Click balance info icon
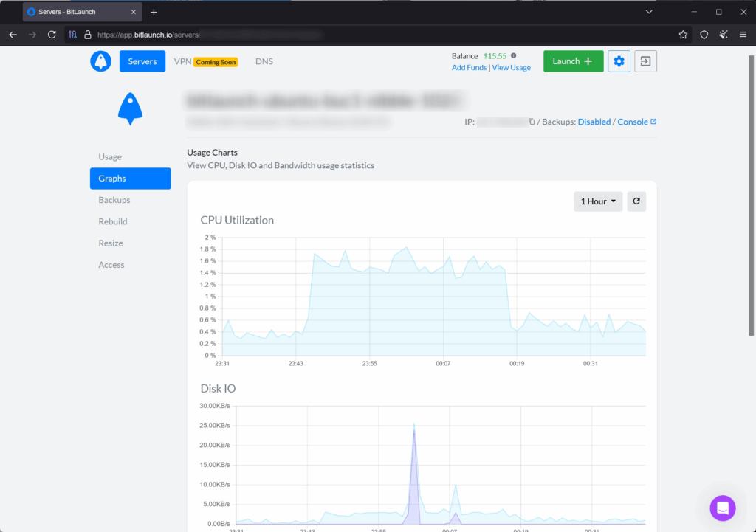The width and height of the screenshot is (756, 532). (514, 56)
